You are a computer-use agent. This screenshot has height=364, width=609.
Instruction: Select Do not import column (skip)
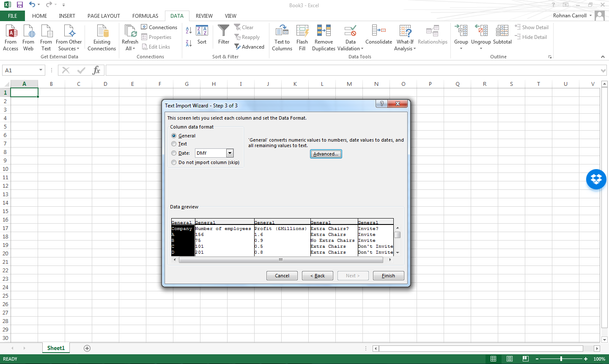pos(174,162)
